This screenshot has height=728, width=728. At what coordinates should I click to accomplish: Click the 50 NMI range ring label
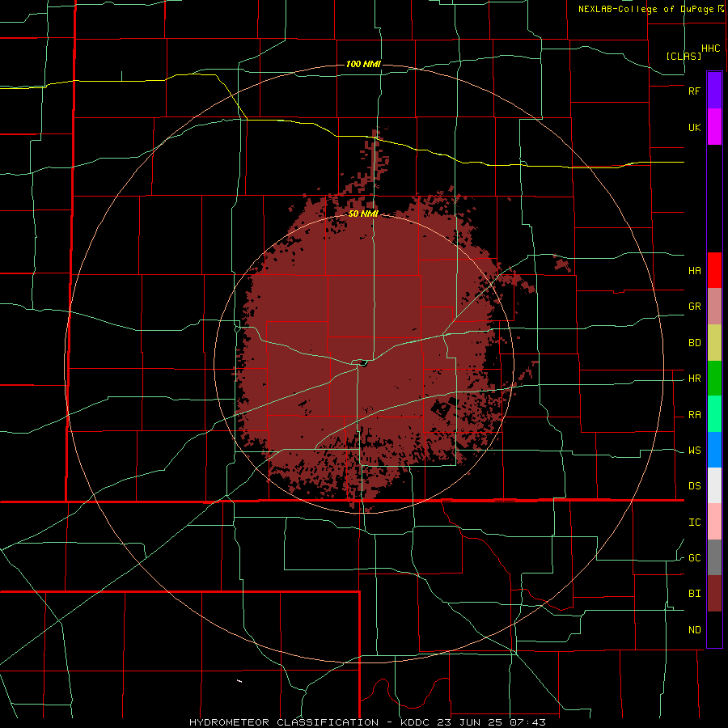coord(363,214)
